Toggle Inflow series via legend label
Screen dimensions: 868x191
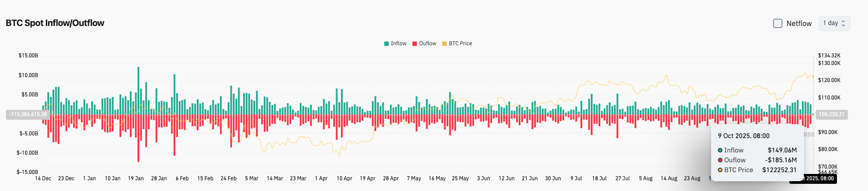pos(399,43)
